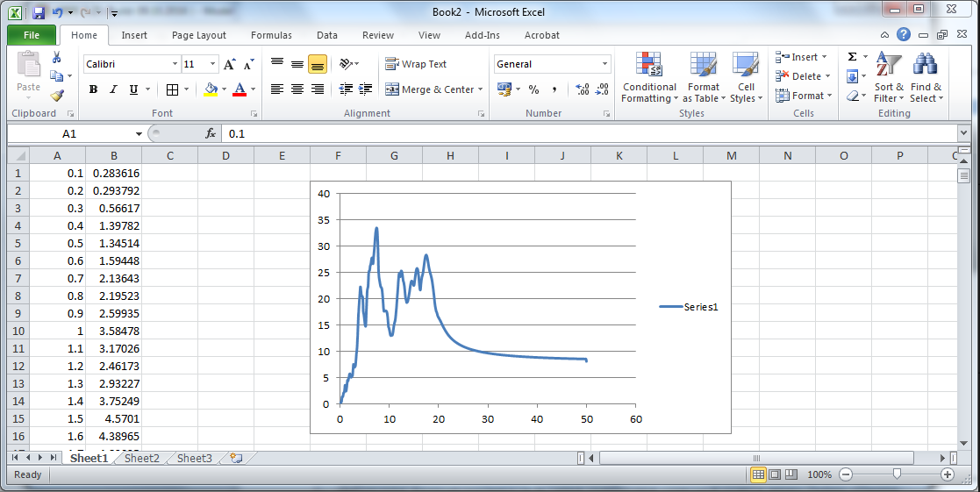Image resolution: width=980 pixels, height=492 pixels.
Task: Decrease font size with the small A icon
Action: (249, 64)
